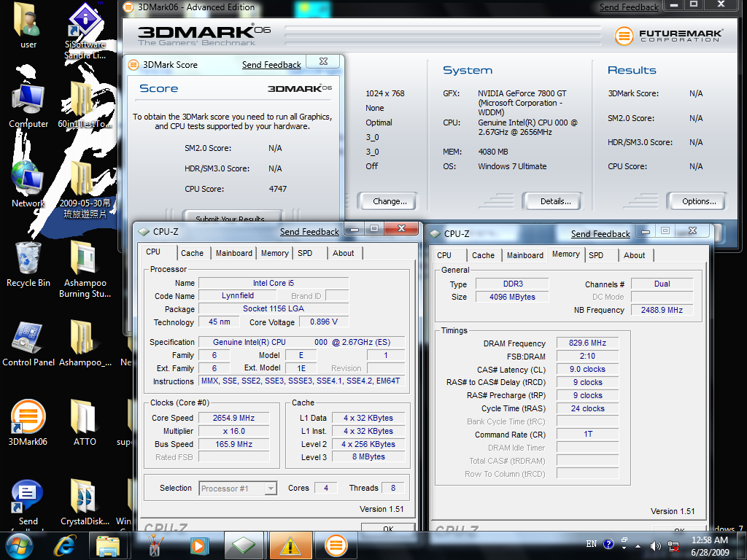Open the About tab in the right CPU-Z window
Screen dimensions: 747x560
[635, 255]
